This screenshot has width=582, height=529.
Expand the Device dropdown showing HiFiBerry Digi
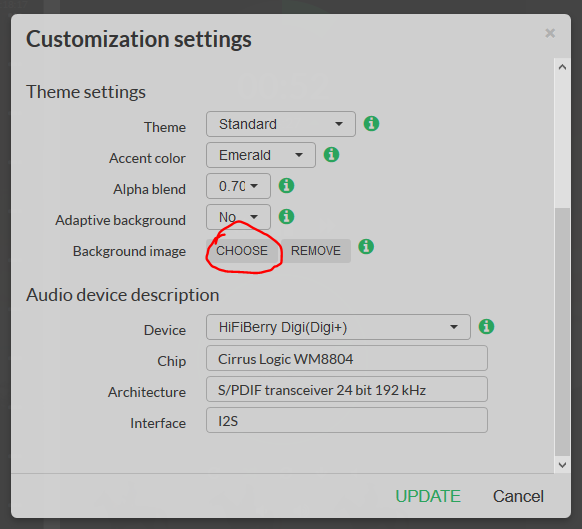(x=339, y=327)
